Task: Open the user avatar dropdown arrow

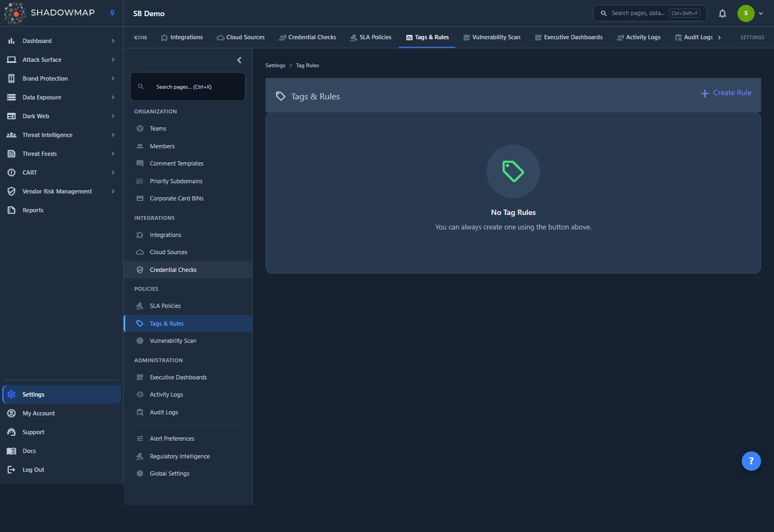Action: pyautogui.click(x=761, y=13)
